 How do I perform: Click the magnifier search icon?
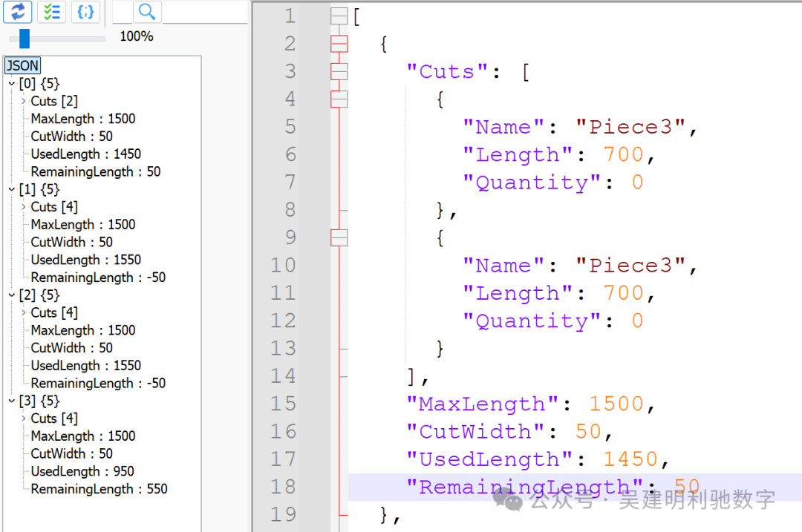(x=147, y=11)
